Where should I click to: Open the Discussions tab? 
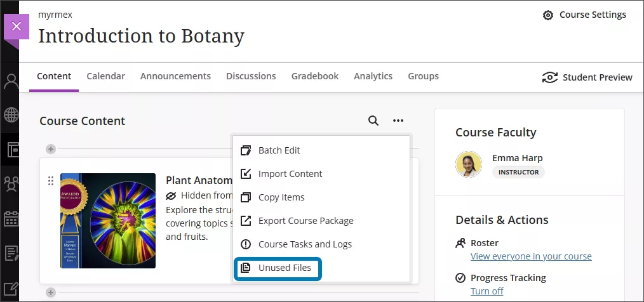(x=251, y=76)
